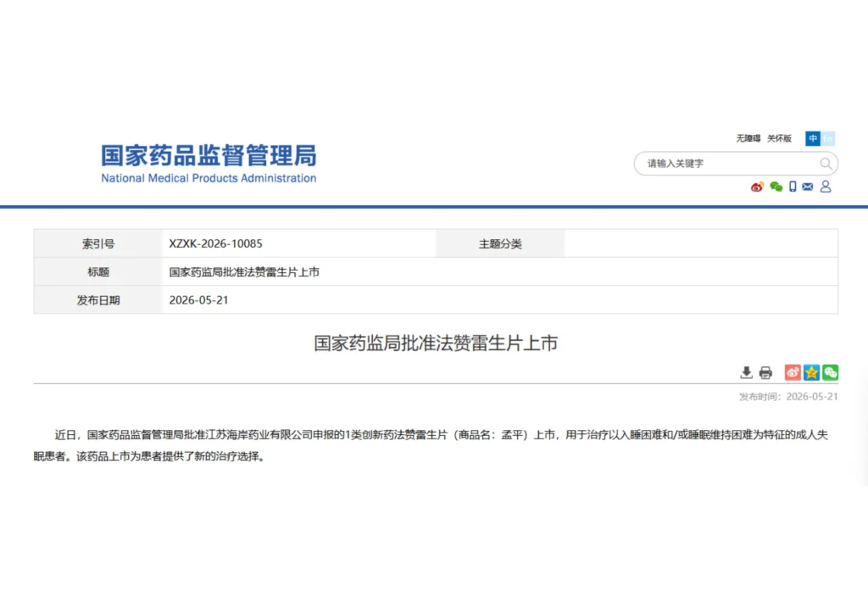This screenshot has height=614, width=868.
Task: Print the article via printer icon
Action: tap(765, 372)
